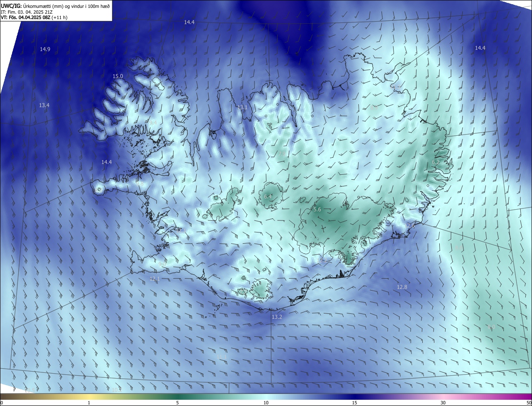532x406 pixels.
Task: Click the 12.1 value label
Action: tap(154, 279)
